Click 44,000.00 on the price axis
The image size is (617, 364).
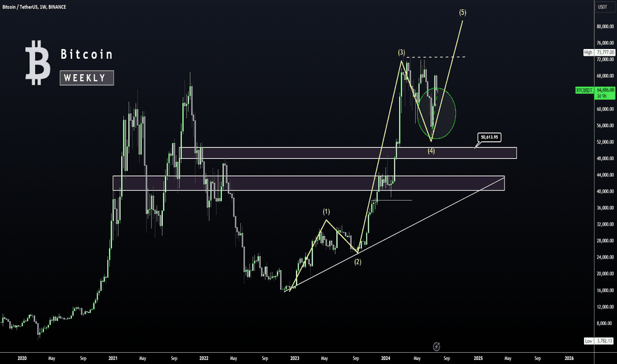605,175
